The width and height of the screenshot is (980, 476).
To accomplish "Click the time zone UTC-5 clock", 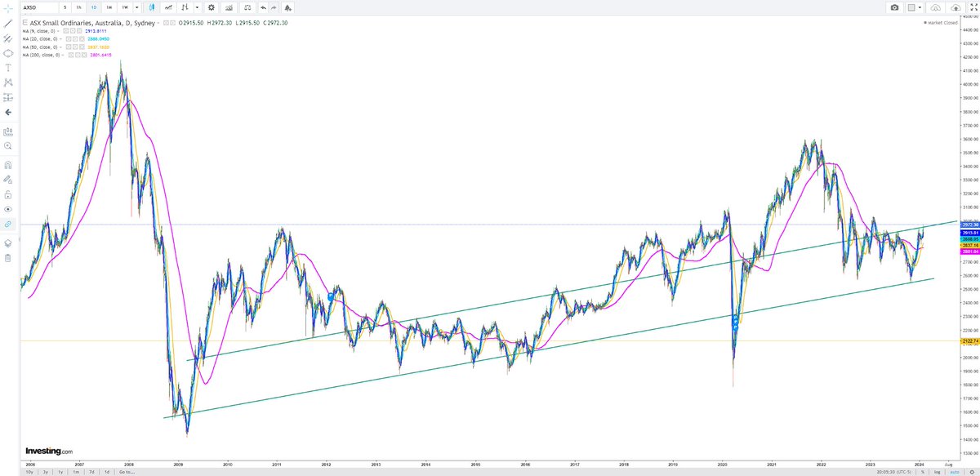I will (x=893, y=472).
